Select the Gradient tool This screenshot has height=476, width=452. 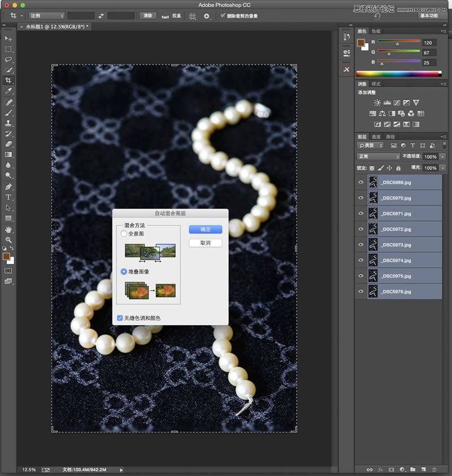tap(8, 155)
